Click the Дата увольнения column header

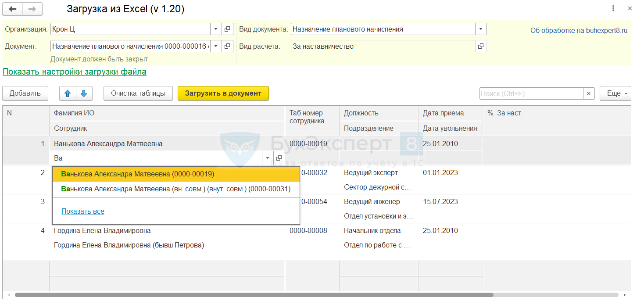pos(450,129)
